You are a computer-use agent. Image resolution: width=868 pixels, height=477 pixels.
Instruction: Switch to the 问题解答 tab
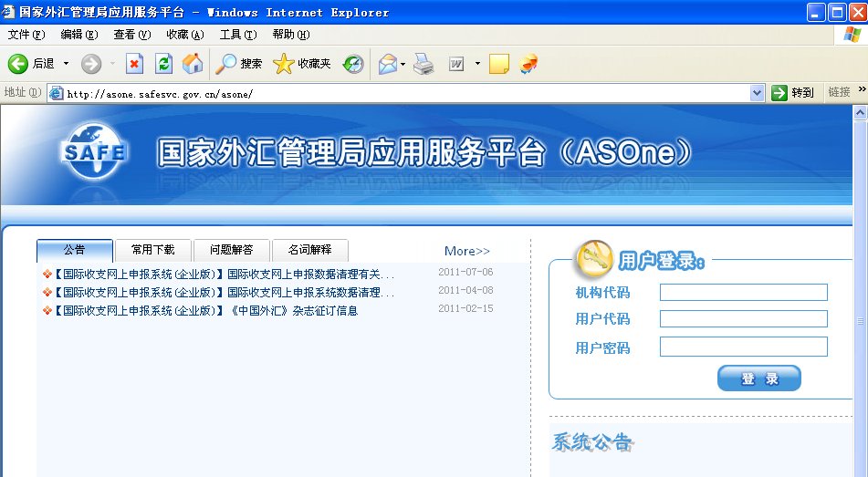pyautogui.click(x=231, y=250)
